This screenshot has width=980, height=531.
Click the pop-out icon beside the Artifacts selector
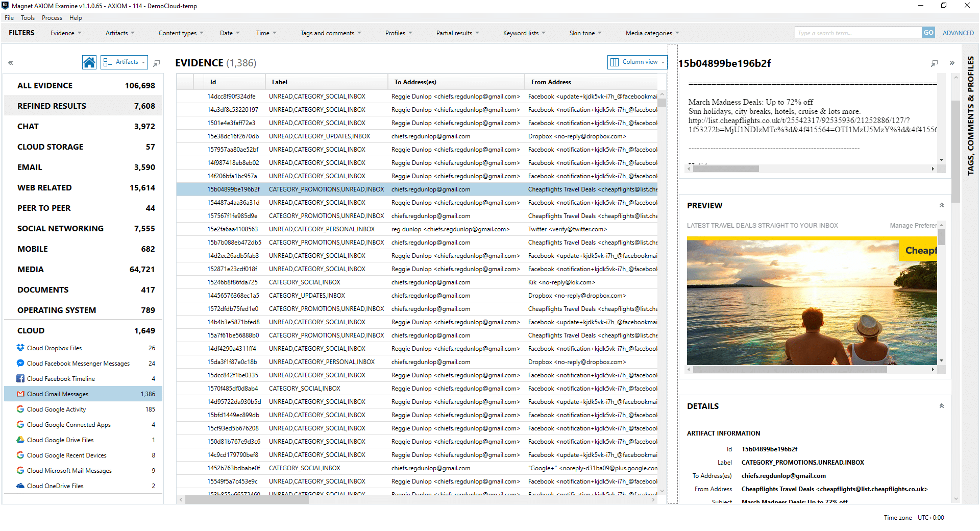click(157, 63)
